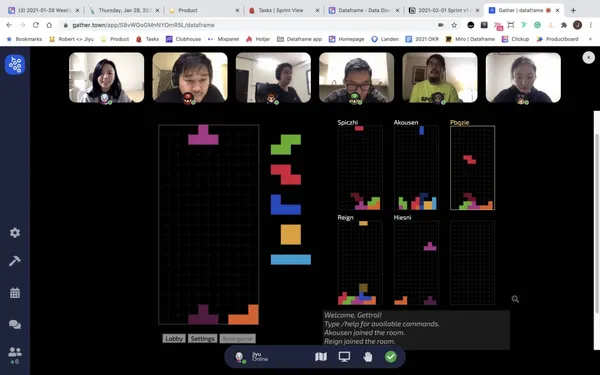Screen dimensions: 600x375
Task: Open the chat bubbles icon
Action: 15,324
